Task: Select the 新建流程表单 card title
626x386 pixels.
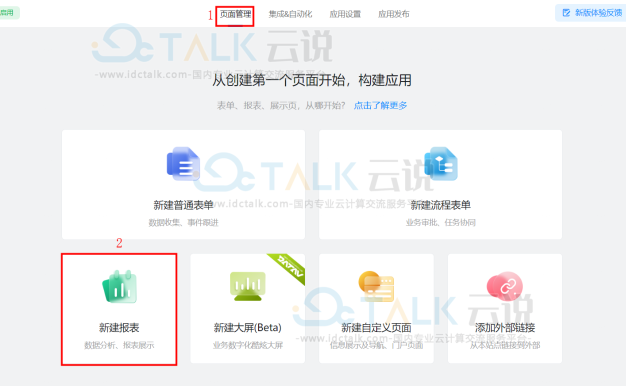Action: (441, 205)
